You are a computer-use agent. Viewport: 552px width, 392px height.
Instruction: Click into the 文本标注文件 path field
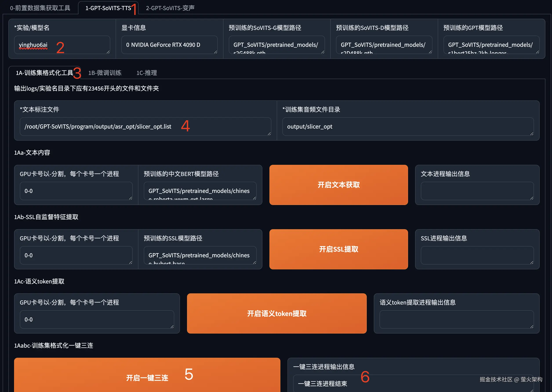pyautogui.click(x=145, y=127)
